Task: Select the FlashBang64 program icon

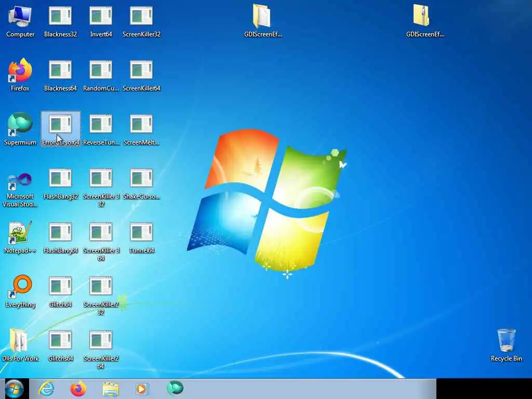Action: click(x=60, y=237)
